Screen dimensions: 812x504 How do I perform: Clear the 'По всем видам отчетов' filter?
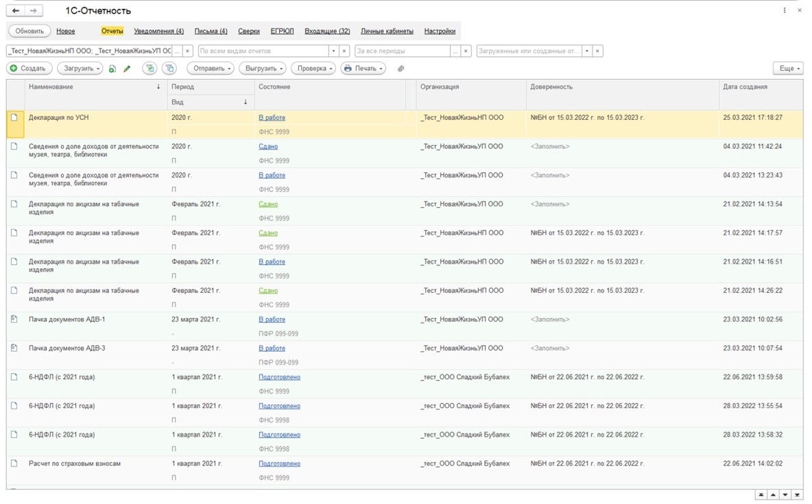pos(344,51)
